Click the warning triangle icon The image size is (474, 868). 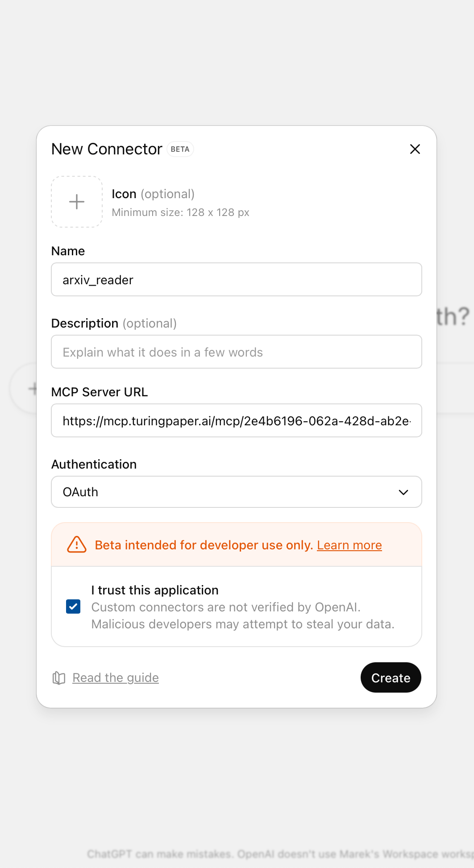pyautogui.click(x=77, y=545)
